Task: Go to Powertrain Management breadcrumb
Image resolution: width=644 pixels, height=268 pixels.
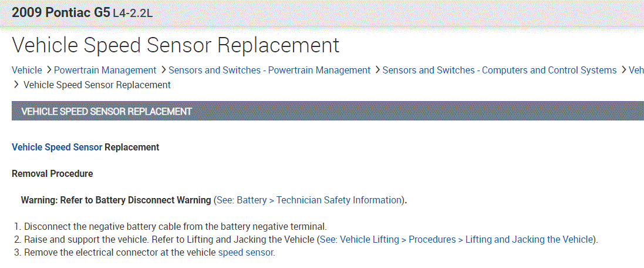Action: coord(105,70)
